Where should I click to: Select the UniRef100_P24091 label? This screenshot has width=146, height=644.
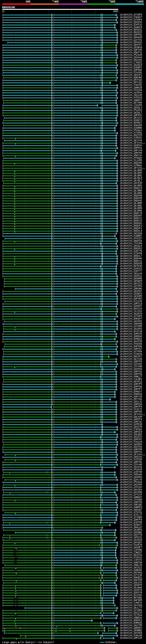[131, 72]
